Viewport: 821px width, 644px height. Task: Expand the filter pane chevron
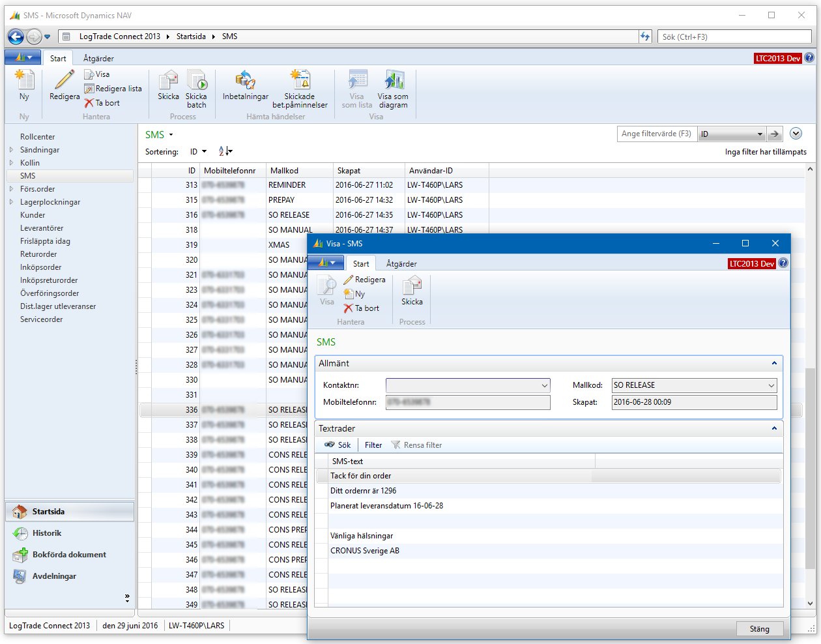[796, 134]
